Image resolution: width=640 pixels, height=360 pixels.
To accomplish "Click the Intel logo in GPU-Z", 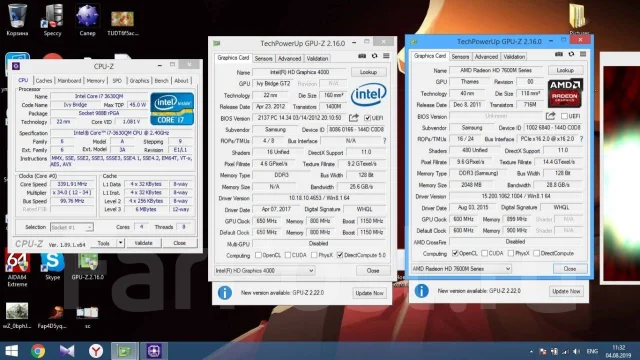I will coord(369,94).
